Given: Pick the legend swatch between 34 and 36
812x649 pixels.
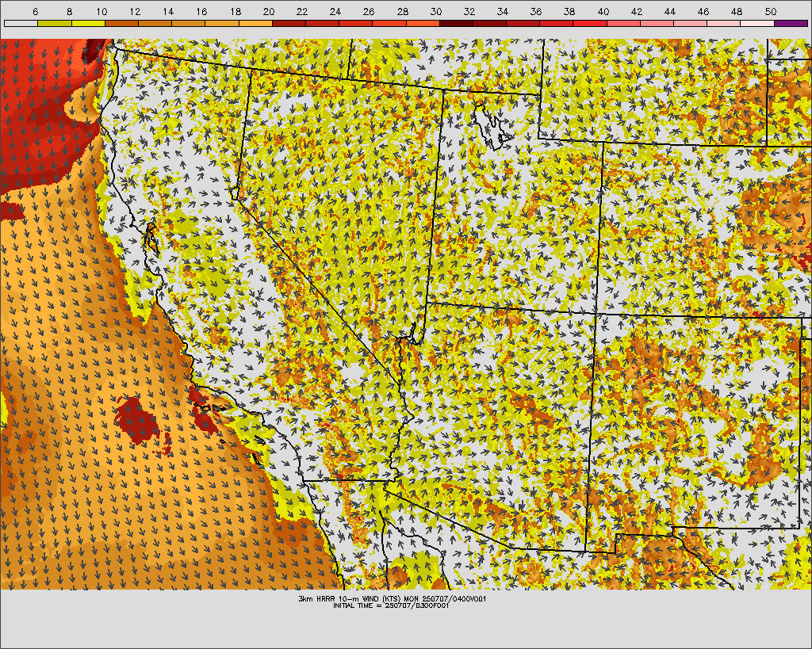Looking at the screenshot, I should point(523,23).
